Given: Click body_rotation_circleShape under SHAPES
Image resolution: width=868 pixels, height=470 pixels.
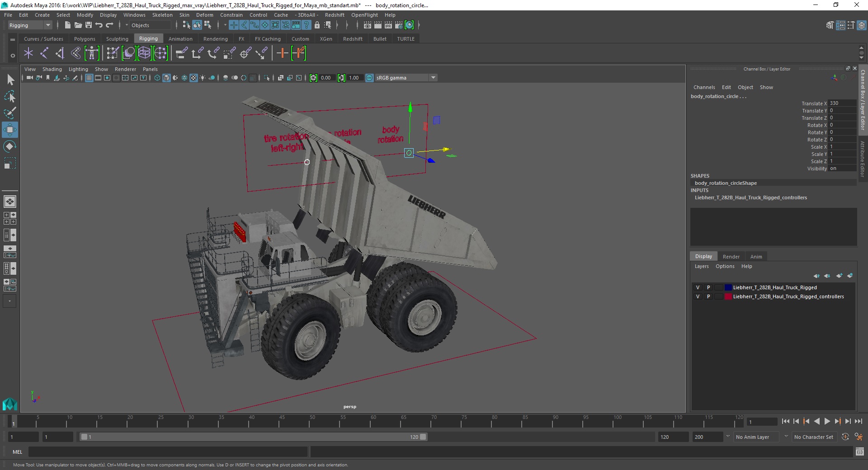Looking at the screenshot, I should 726,183.
